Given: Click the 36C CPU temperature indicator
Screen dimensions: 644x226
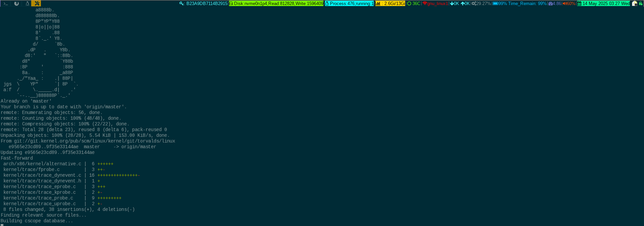Looking at the screenshot, I should [414, 3].
